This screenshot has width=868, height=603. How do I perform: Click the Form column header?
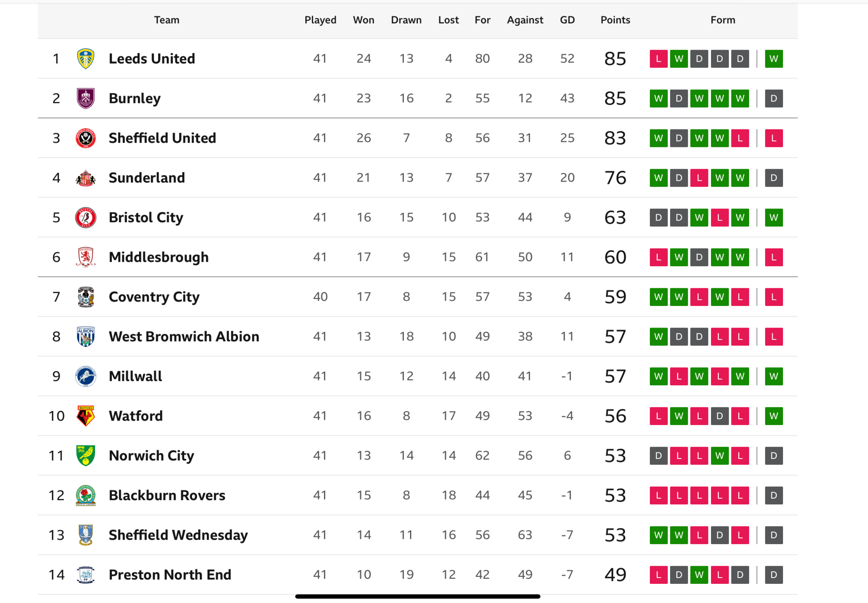pyautogui.click(x=722, y=20)
